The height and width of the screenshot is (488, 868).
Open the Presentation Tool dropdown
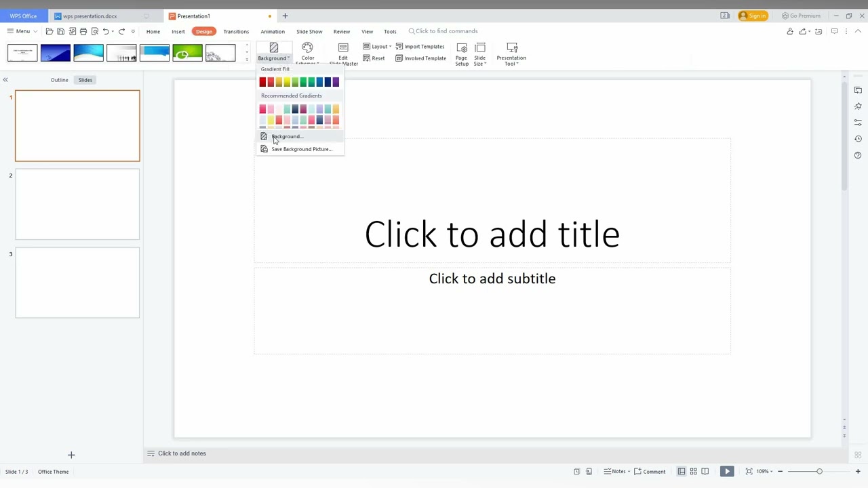[x=511, y=54]
